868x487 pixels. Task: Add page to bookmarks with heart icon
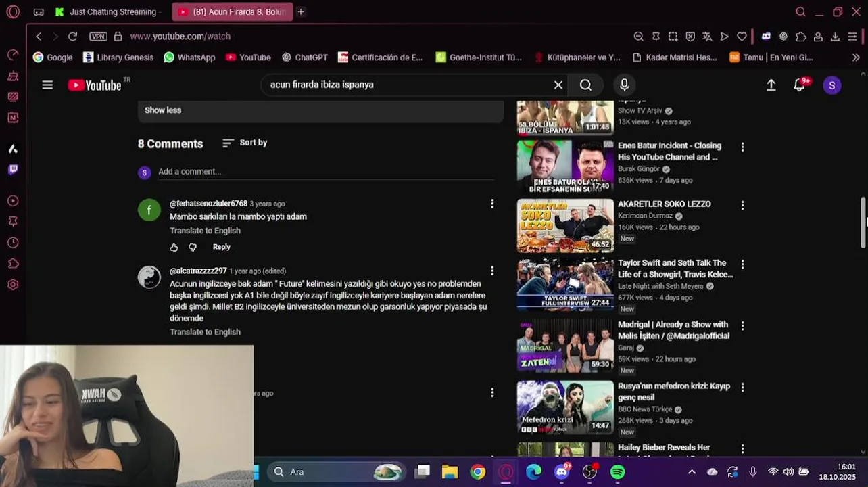coord(742,37)
